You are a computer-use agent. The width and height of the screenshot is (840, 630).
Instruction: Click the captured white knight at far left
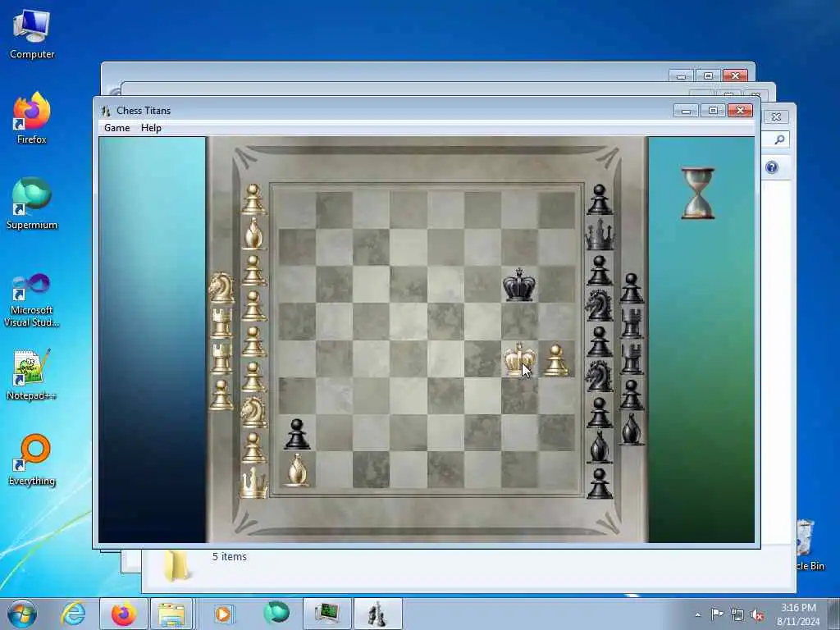[221, 287]
